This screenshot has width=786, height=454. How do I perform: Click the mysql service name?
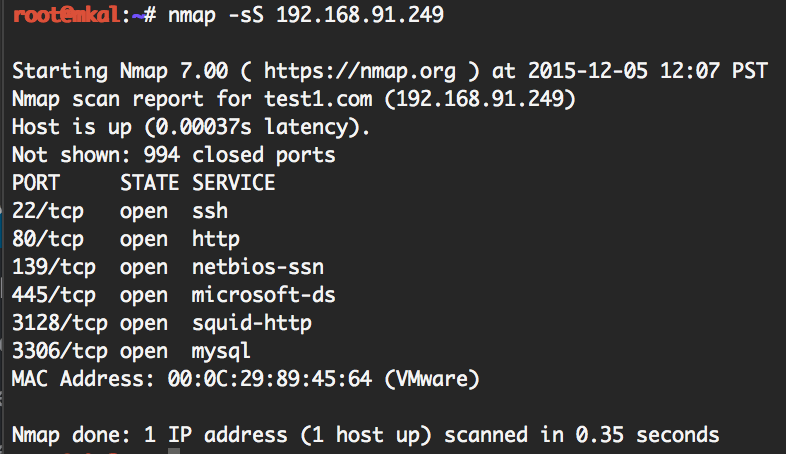tap(221, 351)
